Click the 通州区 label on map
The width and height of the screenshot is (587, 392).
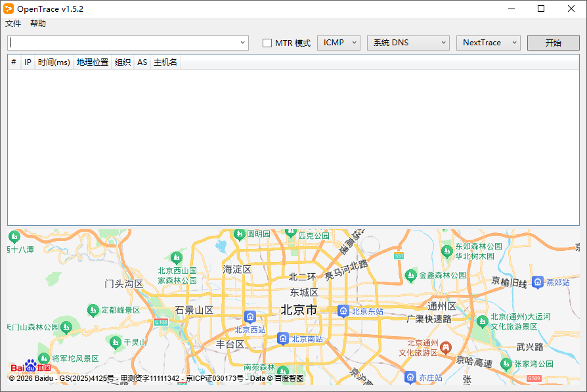click(x=442, y=306)
